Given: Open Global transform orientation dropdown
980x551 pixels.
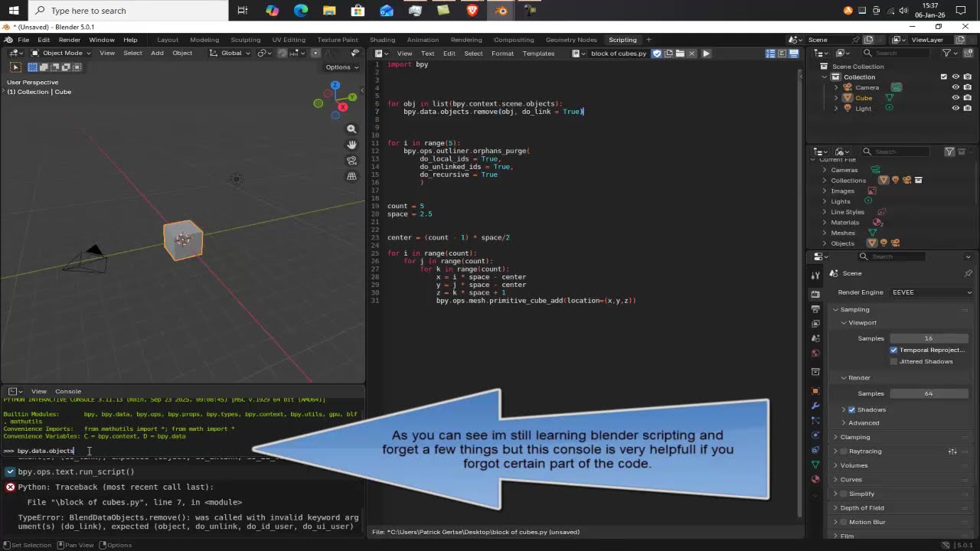Looking at the screenshot, I should click(230, 53).
